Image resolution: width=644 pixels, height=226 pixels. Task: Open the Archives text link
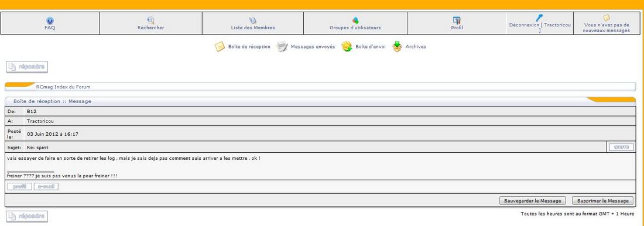click(x=416, y=46)
